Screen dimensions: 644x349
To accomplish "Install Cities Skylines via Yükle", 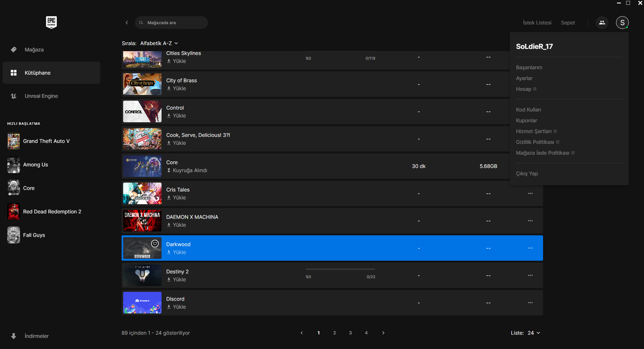I will (176, 61).
